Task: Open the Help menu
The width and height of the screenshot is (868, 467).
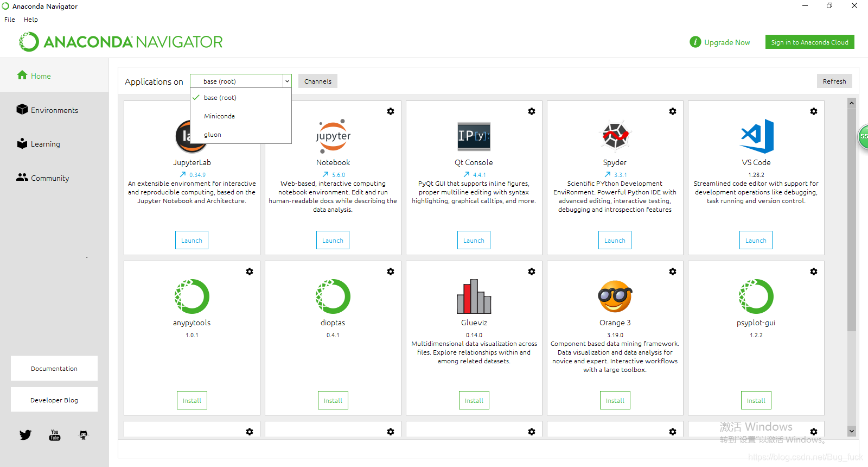Action: pos(31,20)
